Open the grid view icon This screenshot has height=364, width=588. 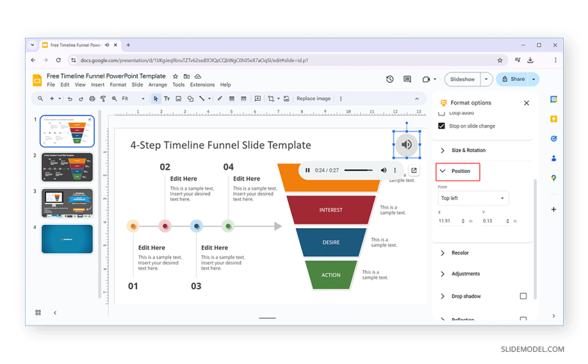[38, 313]
